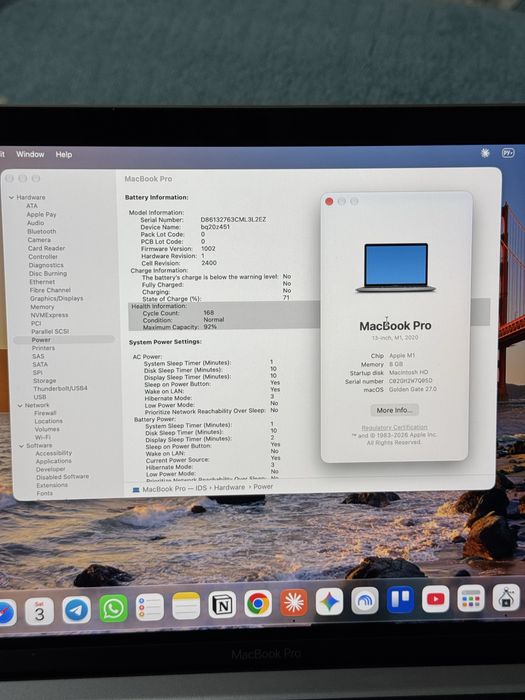Viewport: 525px width, 700px height.
Task: Open the Apps launcher grid in Dock
Action: point(471,598)
